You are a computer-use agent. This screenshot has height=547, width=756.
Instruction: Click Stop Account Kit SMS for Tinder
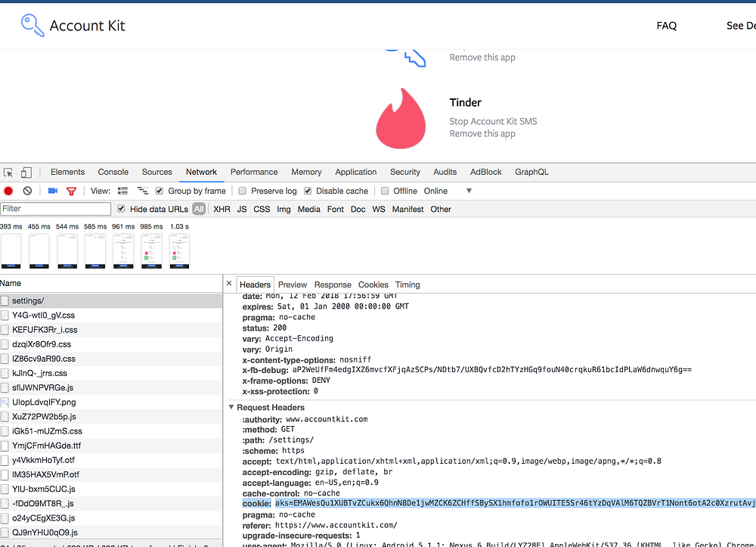[x=493, y=122]
